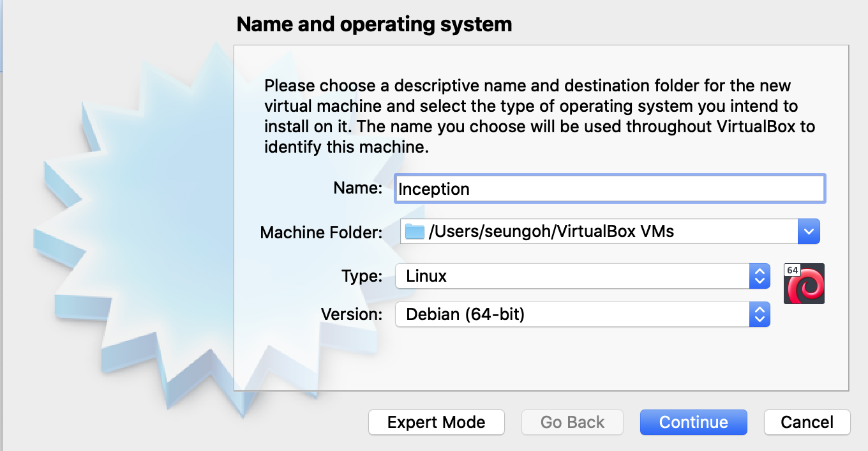Click the Version: label

tap(352, 314)
